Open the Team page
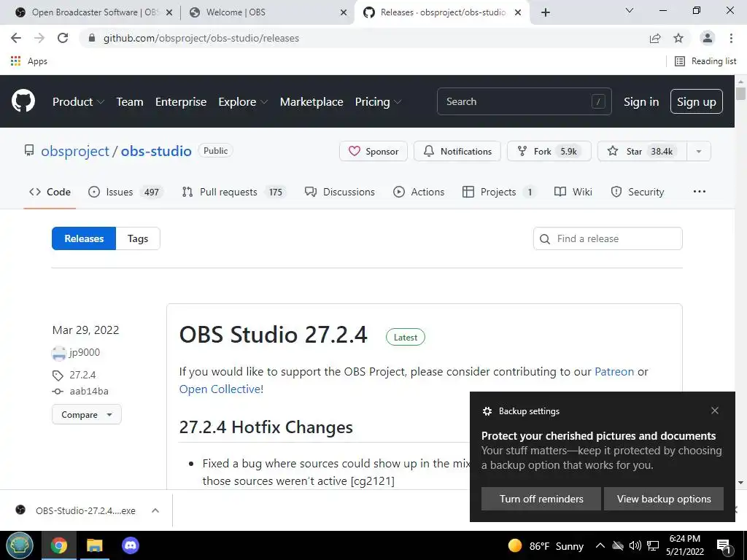Image resolution: width=747 pixels, height=560 pixels. (x=130, y=101)
